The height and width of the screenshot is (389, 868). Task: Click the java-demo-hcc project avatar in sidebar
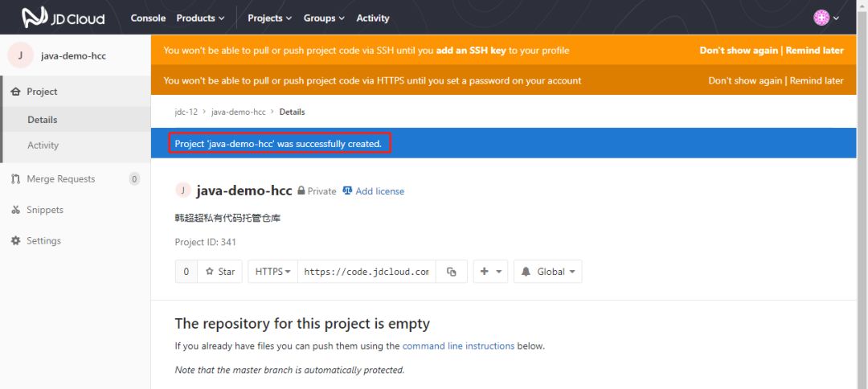pos(20,55)
